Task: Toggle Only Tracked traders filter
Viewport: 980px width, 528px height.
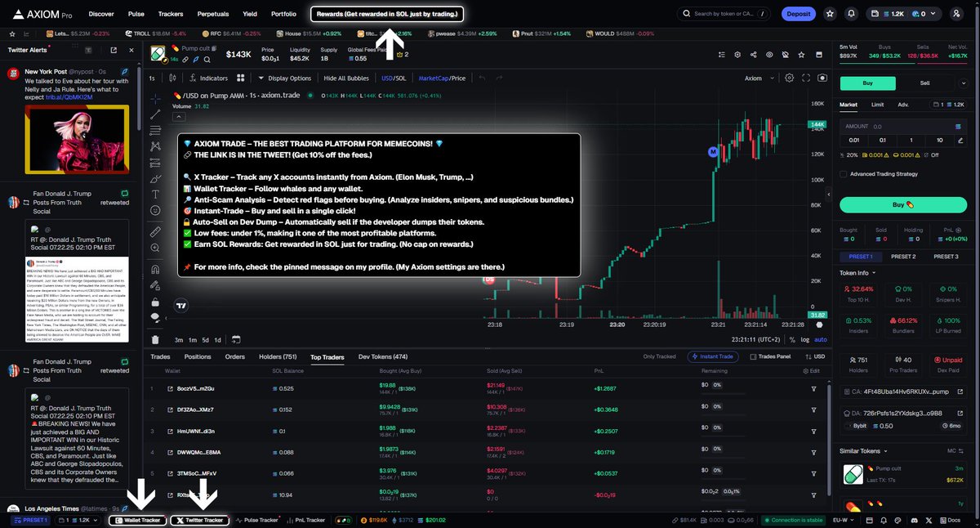Action: tap(660, 356)
